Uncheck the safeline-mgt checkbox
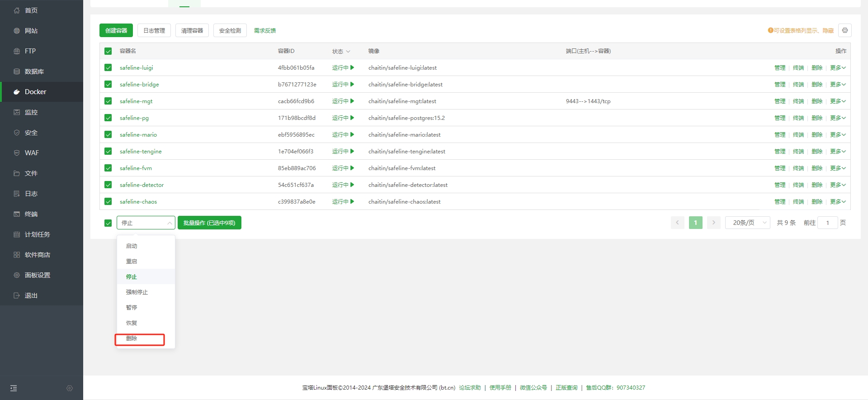Image resolution: width=868 pixels, height=400 pixels. click(108, 101)
